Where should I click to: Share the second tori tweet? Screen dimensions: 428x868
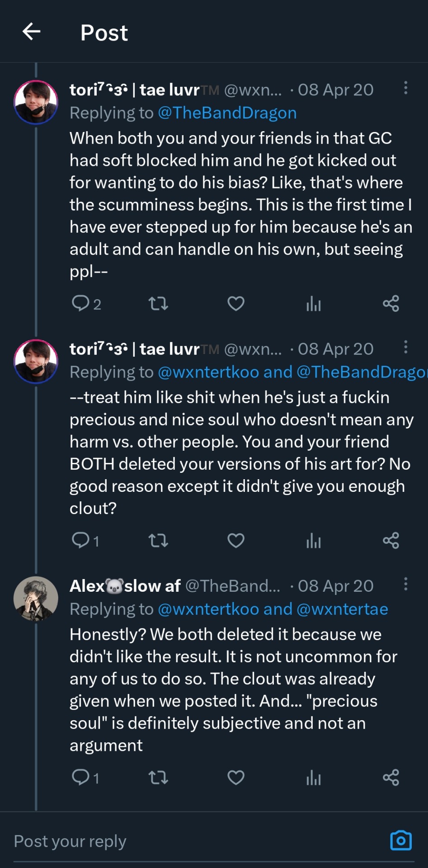coord(391,540)
